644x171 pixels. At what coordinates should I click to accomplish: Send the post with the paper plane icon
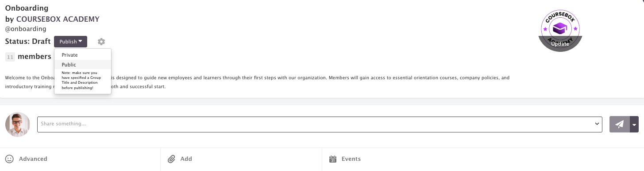tap(620, 124)
